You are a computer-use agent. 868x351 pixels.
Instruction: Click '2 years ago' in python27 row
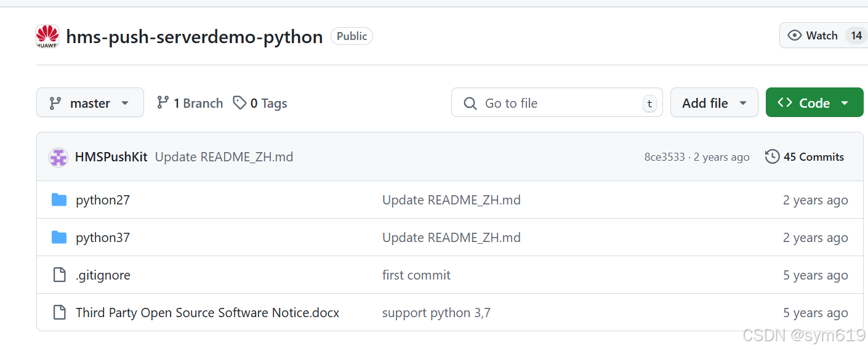816,200
